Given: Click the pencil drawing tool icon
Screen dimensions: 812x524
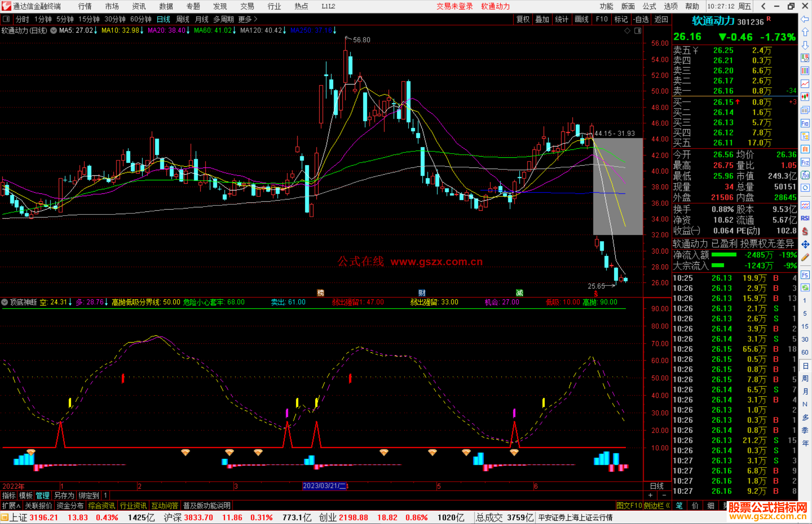Looking at the screenshot, I should click(805, 257).
